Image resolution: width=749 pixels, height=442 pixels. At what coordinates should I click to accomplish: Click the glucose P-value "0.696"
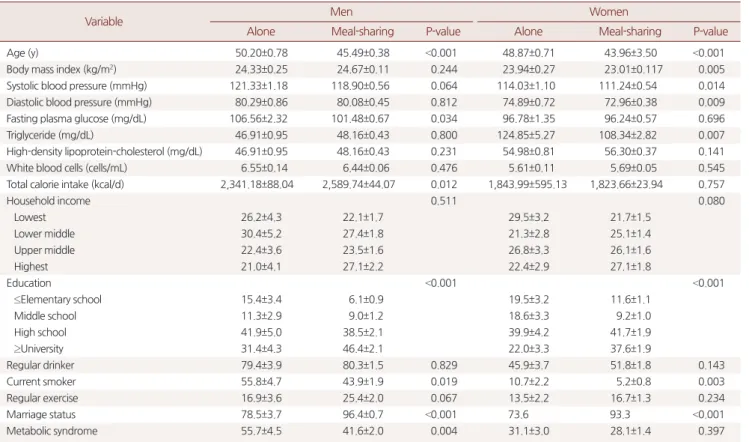click(711, 119)
